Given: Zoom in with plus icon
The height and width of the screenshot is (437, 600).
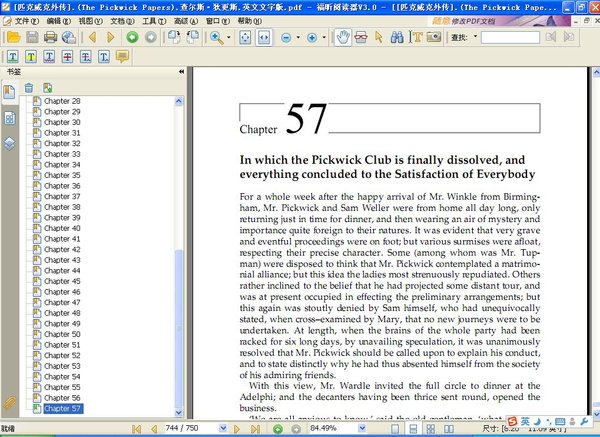Looking at the screenshot, I should (312, 38).
